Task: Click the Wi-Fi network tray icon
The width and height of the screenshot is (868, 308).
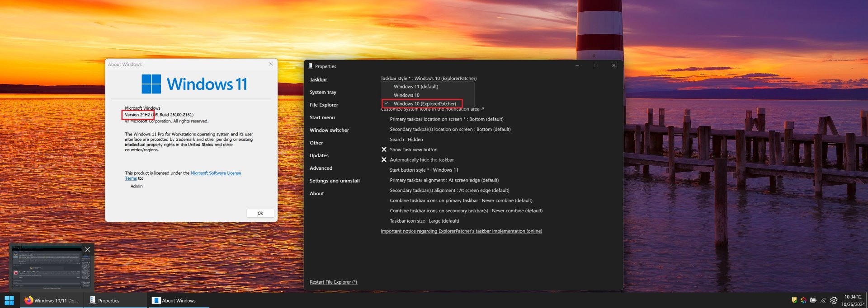Action: [x=823, y=300]
